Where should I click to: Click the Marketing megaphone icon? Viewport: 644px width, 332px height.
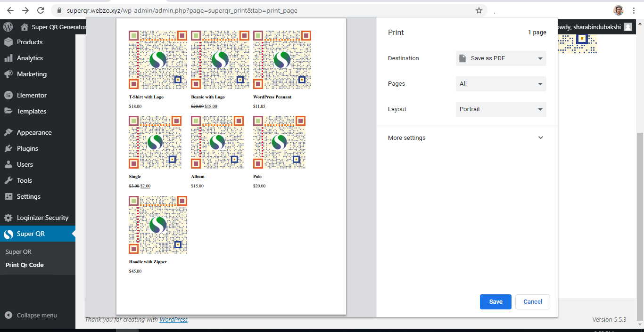pos(8,74)
